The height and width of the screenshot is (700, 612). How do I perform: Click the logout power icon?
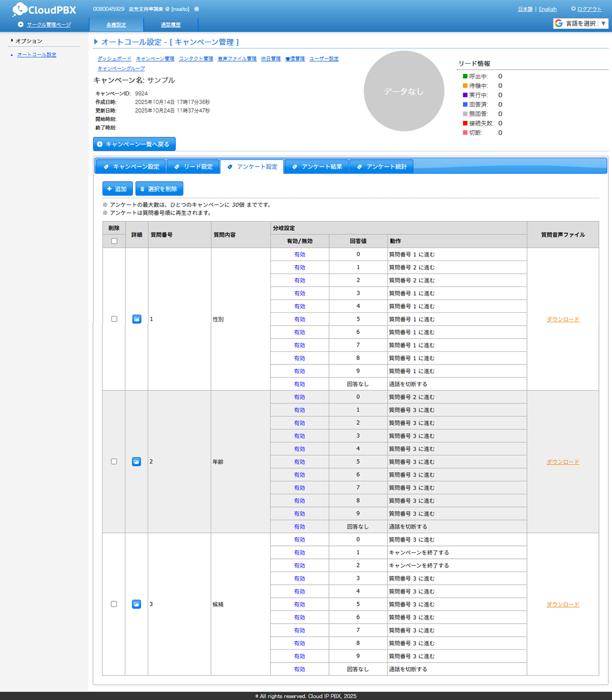(x=573, y=9)
